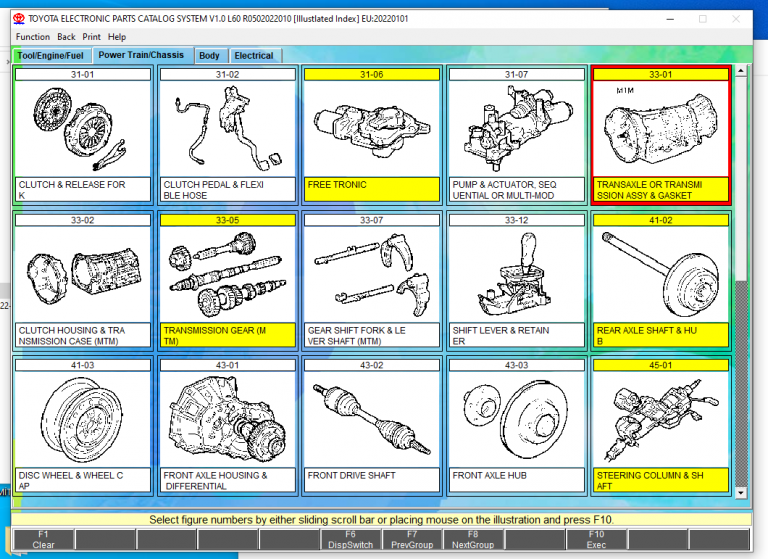This screenshot has width=768, height=559.
Task: Click the F6 DispSwitch button
Action: 351,539
